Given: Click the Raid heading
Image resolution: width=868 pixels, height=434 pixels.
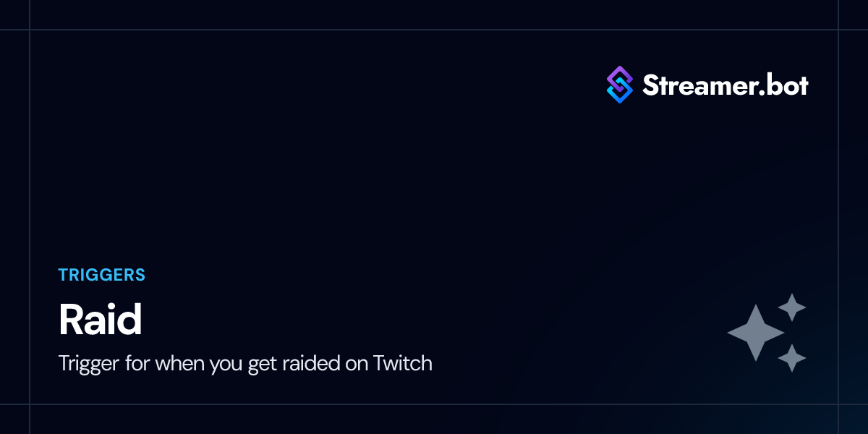Looking at the screenshot, I should (x=100, y=320).
